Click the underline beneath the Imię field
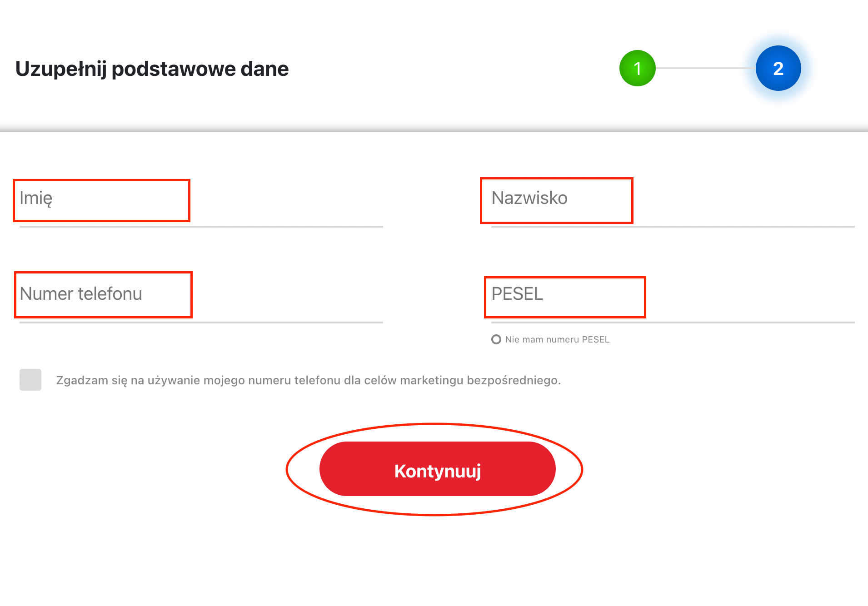 click(201, 226)
